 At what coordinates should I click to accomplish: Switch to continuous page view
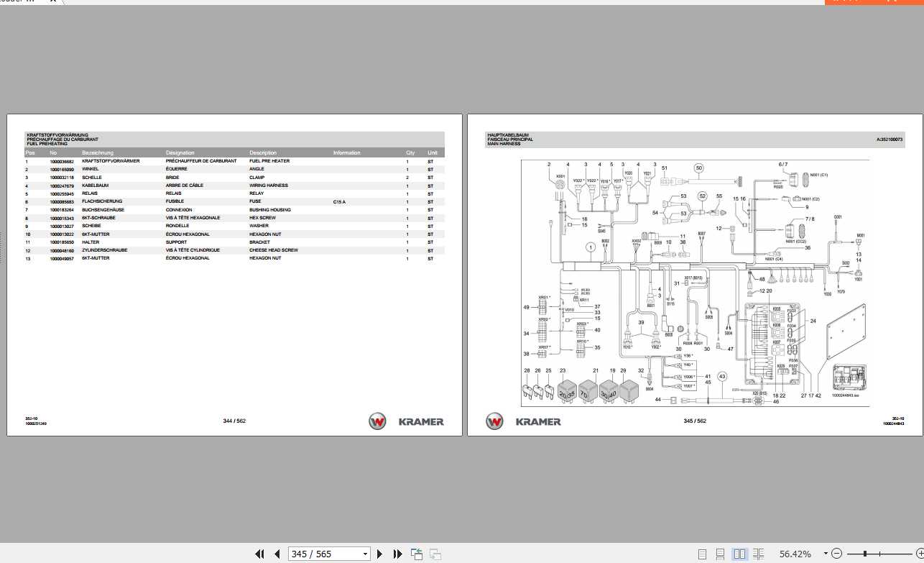[x=721, y=554]
